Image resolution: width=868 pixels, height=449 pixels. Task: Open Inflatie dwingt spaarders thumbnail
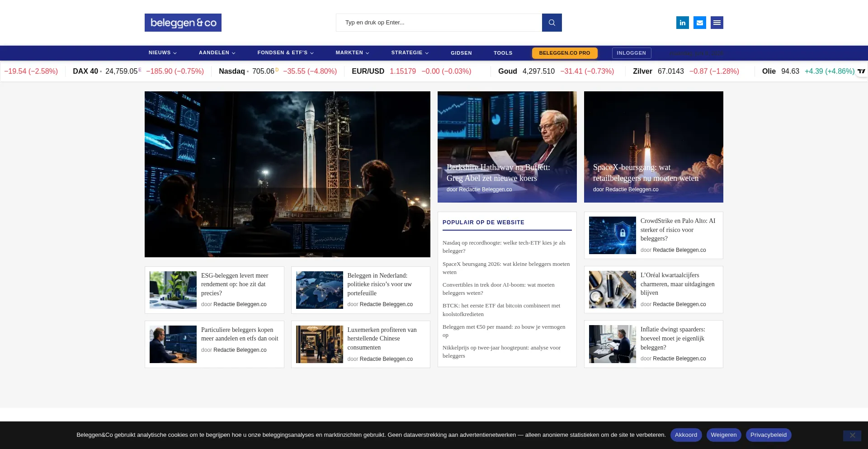click(x=613, y=344)
